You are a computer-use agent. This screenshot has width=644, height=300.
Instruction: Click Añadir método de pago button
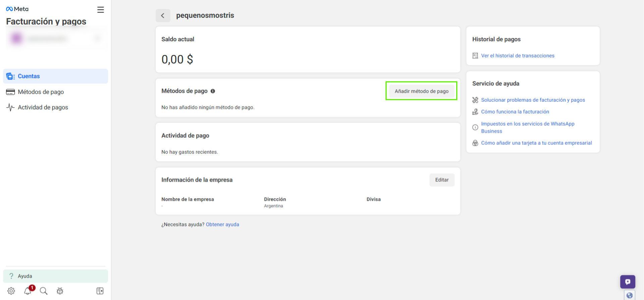tap(421, 91)
